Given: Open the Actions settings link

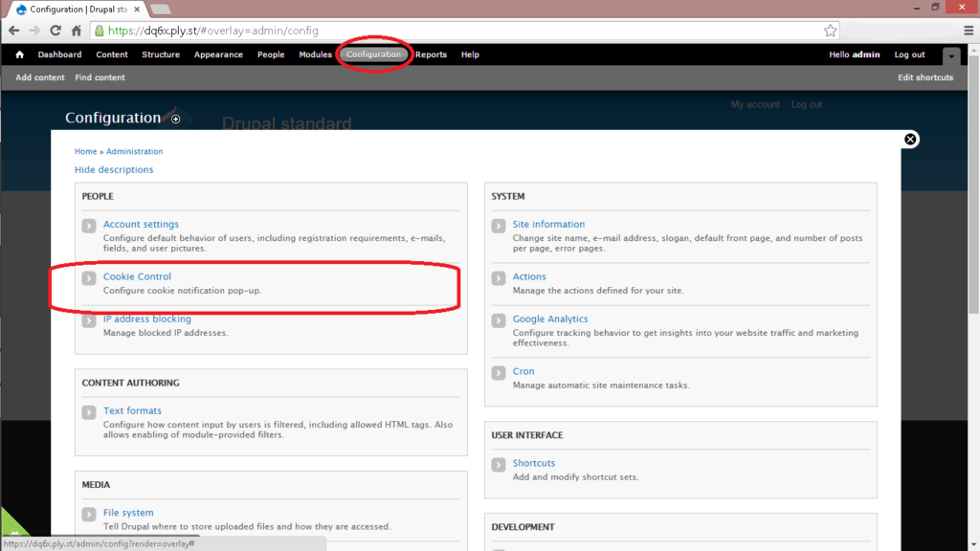Looking at the screenshot, I should [529, 276].
